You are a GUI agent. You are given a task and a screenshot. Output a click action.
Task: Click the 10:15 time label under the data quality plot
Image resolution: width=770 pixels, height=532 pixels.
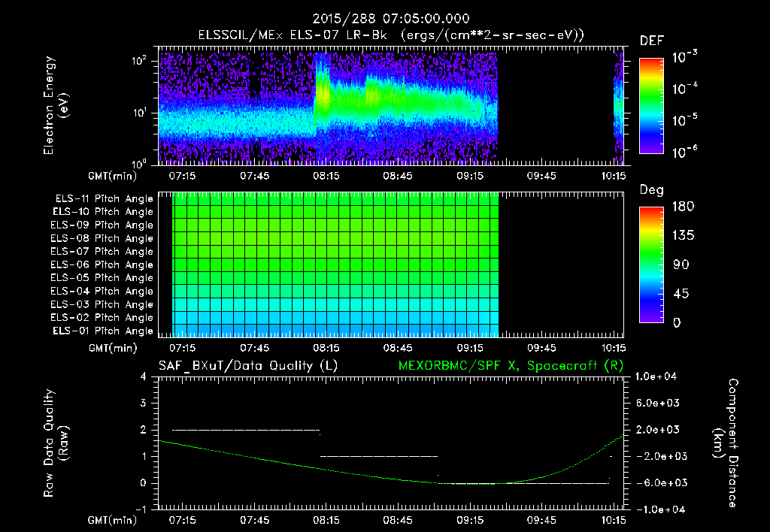click(x=614, y=519)
